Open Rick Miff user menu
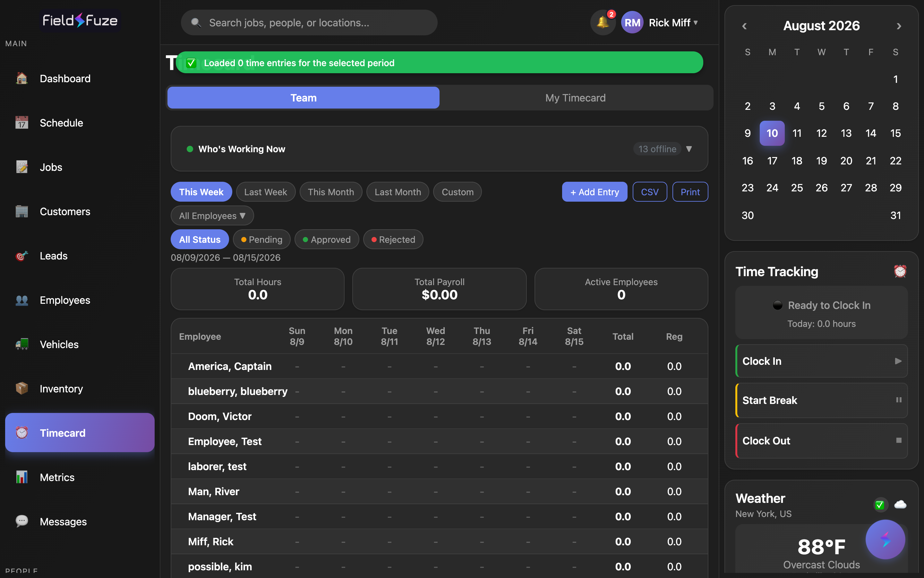924x578 pixels. click(673, 22)
